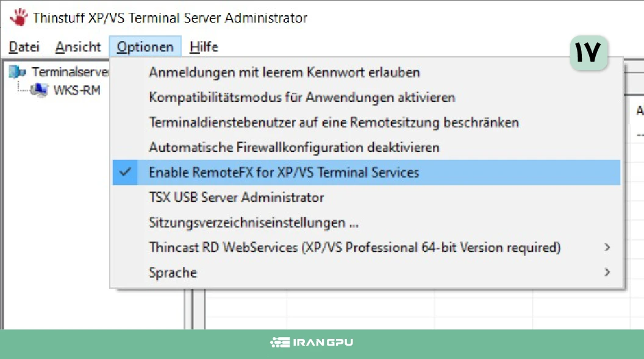Select the WKS-RM tree item
Screen dimensions: 644x359
[x=77, y=90]
